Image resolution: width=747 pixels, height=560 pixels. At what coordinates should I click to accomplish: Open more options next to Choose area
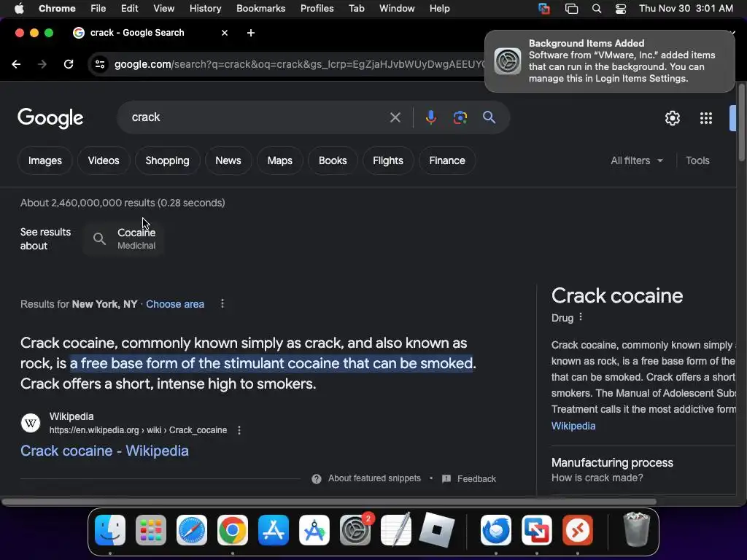222,304
